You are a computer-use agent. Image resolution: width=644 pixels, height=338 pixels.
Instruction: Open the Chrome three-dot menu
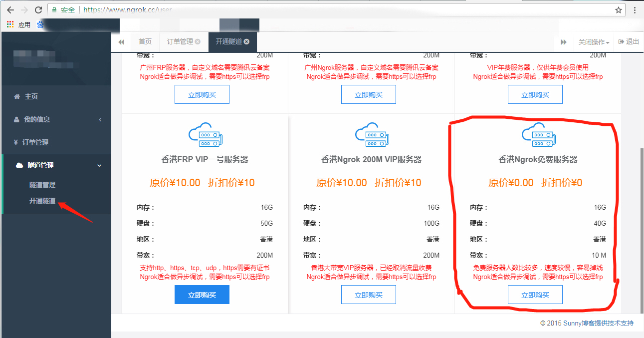(x=635, y=9)
